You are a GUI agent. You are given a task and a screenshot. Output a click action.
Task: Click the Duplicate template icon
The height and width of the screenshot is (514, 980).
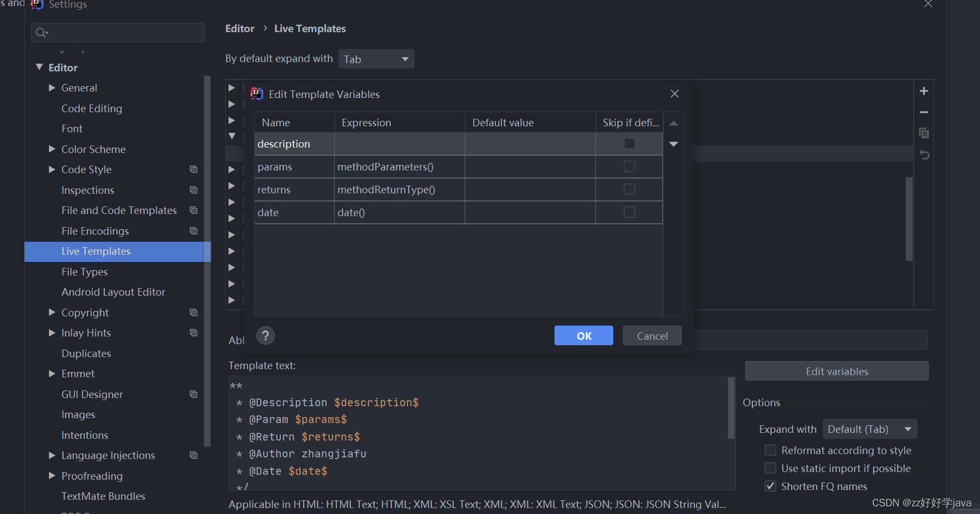tap(923, 133)
